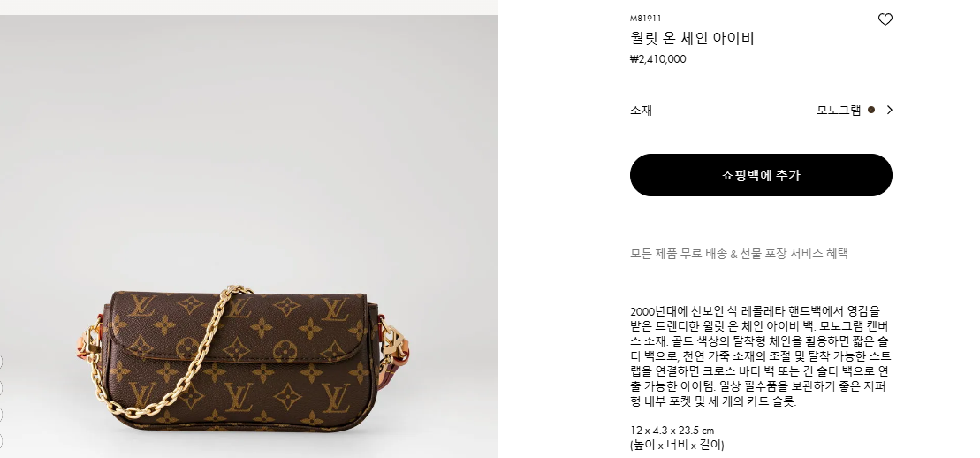Select the third image pagination circle
The height and width of the screenshot is (458, 980).
(1, 416)
